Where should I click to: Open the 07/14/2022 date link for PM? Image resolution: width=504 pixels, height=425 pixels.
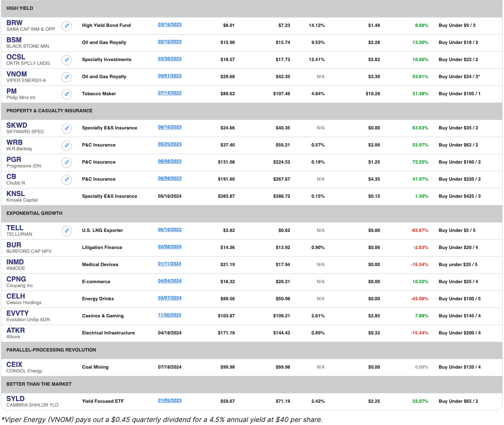click(170, 93)
